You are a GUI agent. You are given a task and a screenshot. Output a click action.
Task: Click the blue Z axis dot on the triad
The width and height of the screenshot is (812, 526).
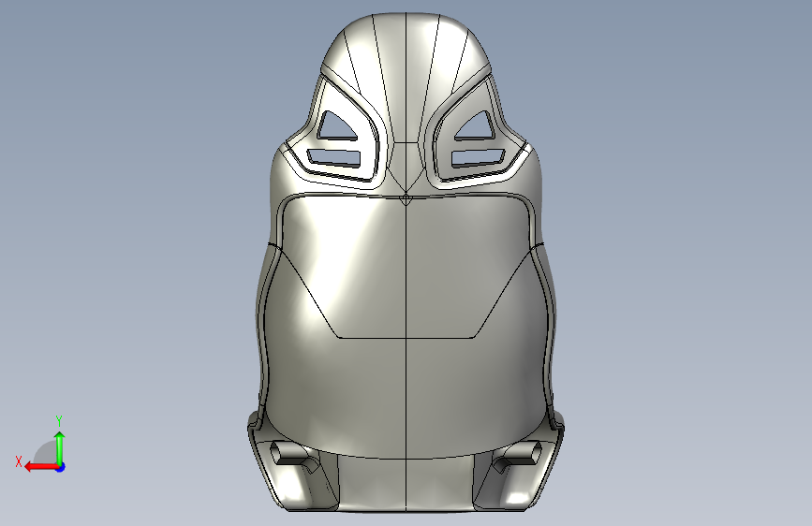(x=61, y=467)
